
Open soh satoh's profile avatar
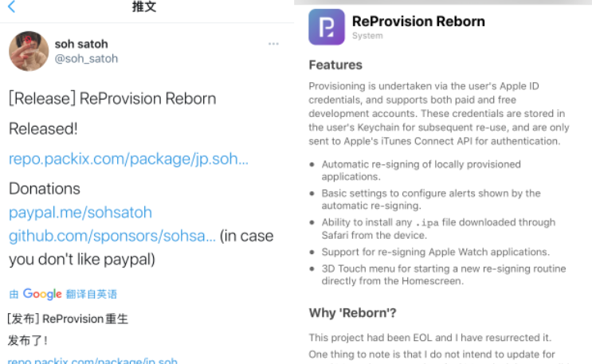coord(29,52)
